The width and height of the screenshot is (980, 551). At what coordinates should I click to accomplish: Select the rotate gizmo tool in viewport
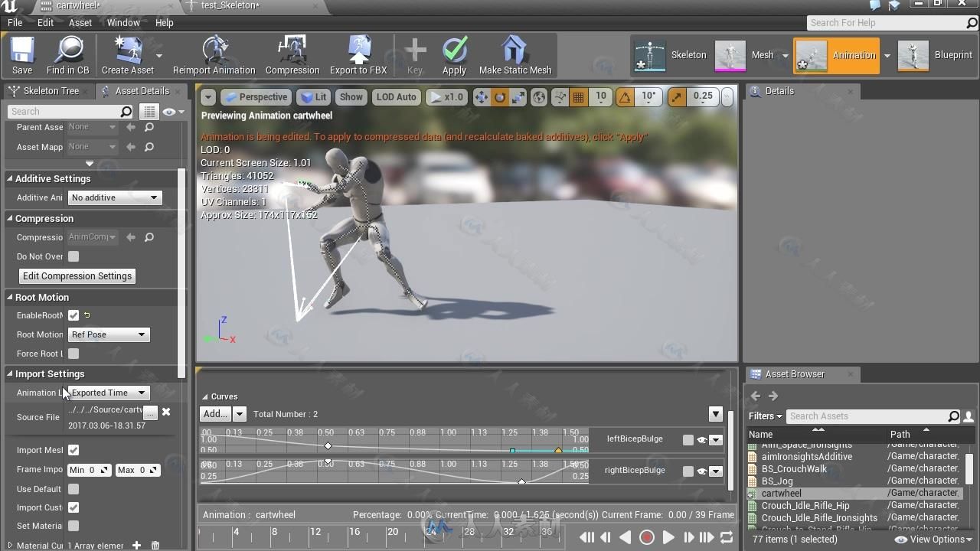(x=500, y=97)
